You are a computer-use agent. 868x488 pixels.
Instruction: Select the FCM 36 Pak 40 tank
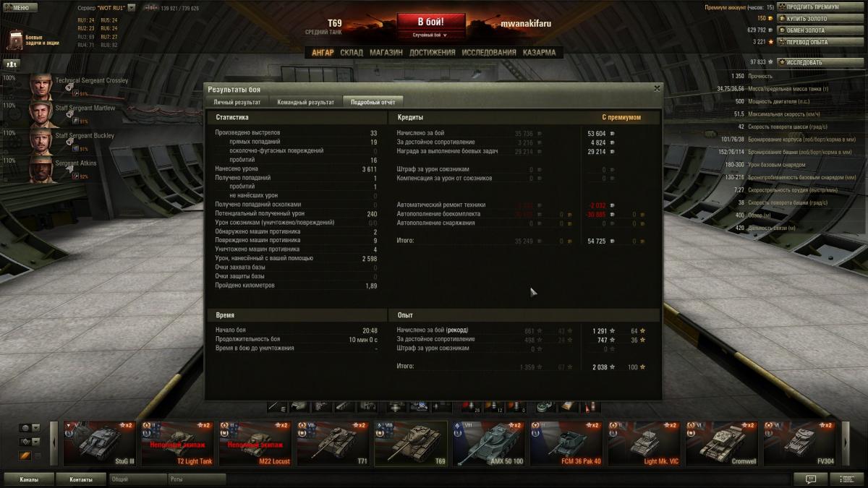pyautogui.click(x=566, y=444)
